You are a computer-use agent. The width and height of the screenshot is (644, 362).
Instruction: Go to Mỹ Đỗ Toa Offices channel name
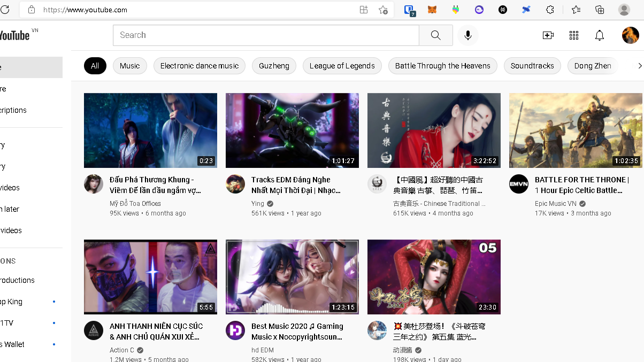tap(135, 204)
